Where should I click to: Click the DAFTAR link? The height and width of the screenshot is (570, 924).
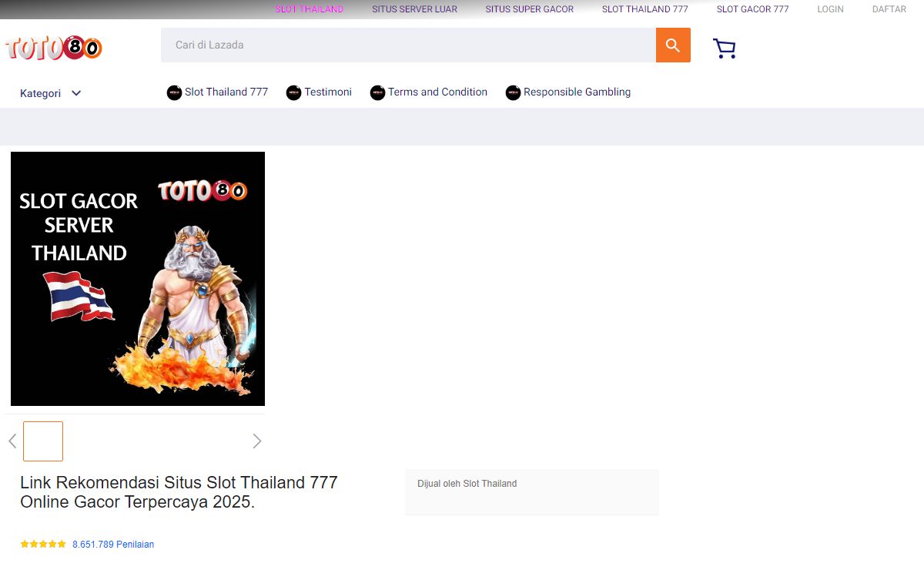click(889, 9)
